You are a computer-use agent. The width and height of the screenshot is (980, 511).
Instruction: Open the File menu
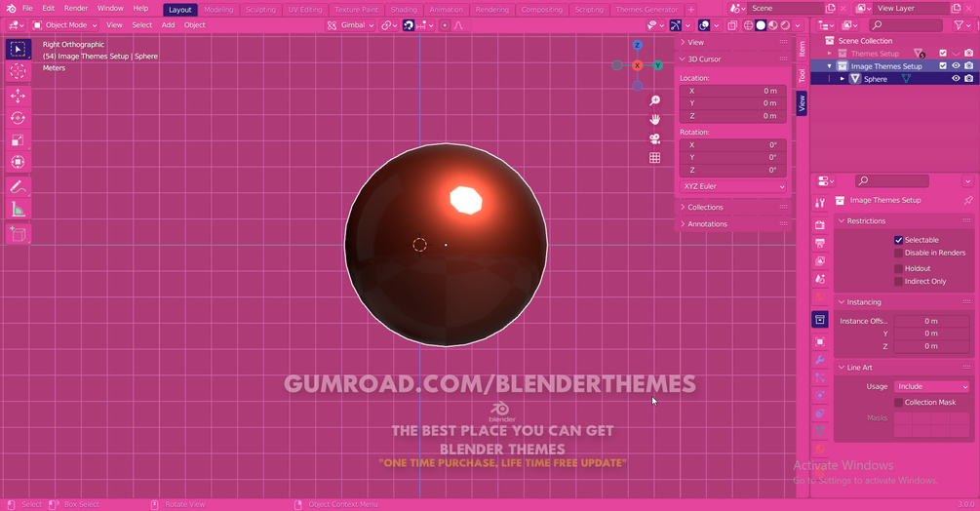[27, 8]
